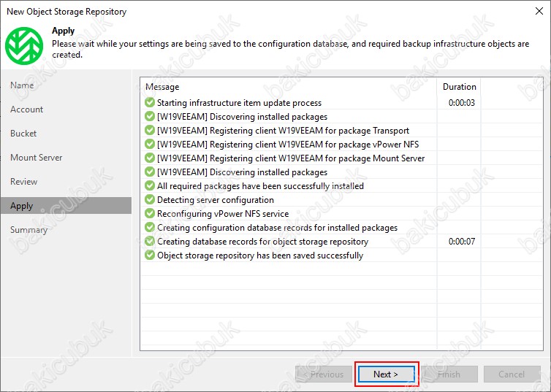Select 'Starting infrastructure item update process' row text

point(239,103)
